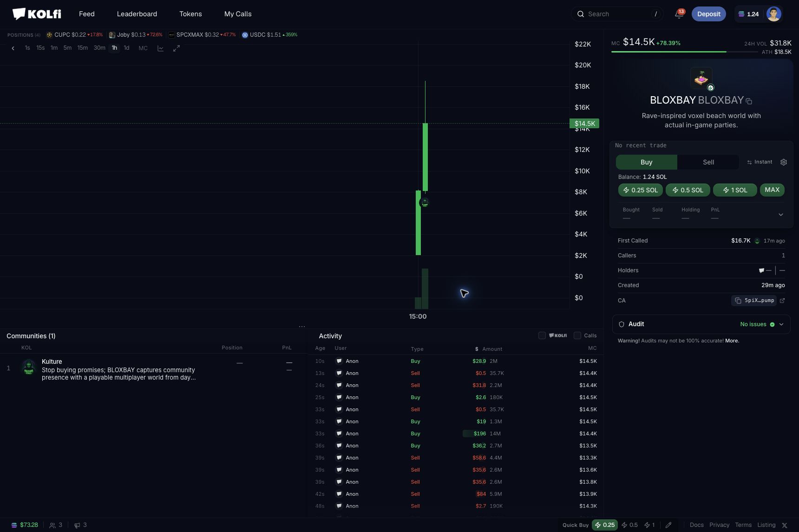Select the 5m timeframe

click(x=67, y=48)
